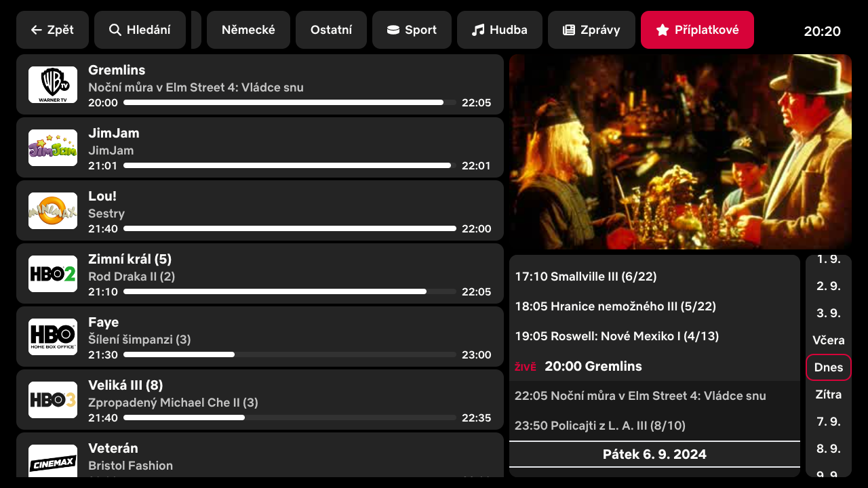
Task: Click the puck icon beside Sport
Action: (x=393, y=30)
